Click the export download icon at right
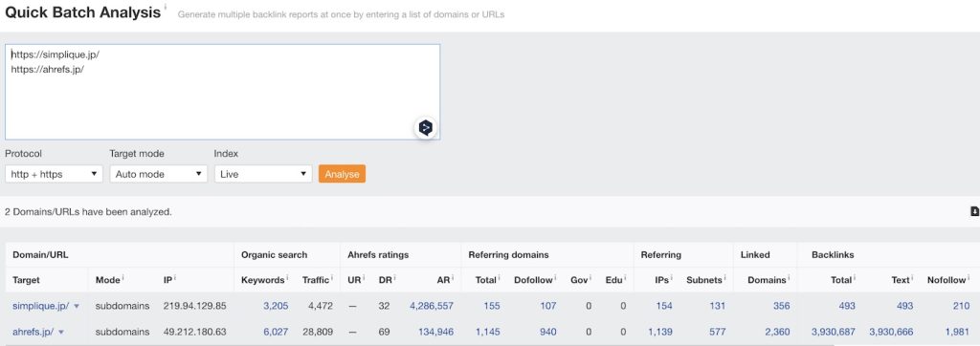 974,212
